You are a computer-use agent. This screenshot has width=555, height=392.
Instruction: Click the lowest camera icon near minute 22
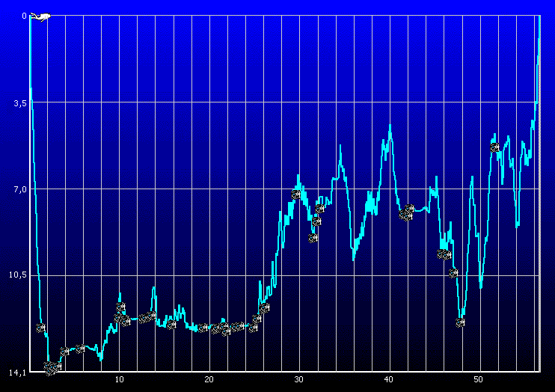226,331
